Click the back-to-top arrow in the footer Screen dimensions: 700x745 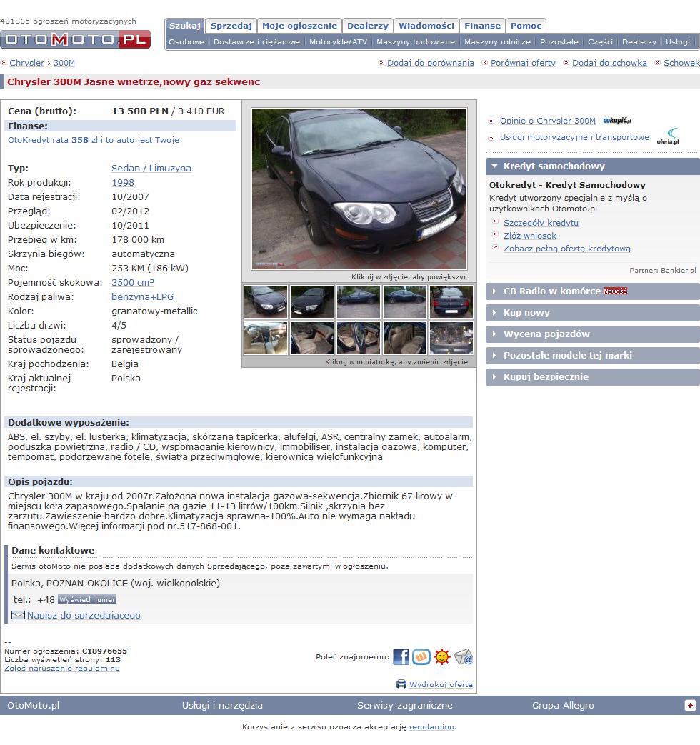click(690, 706)
